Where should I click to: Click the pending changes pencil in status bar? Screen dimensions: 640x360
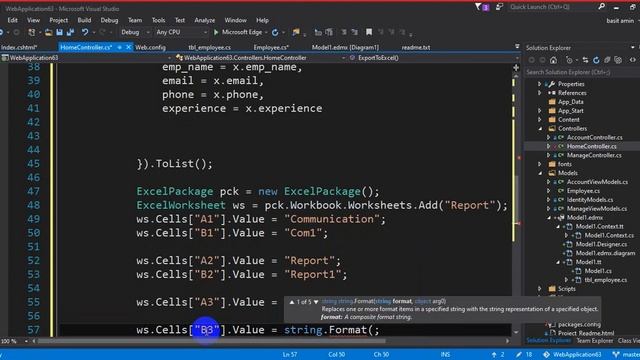pos(519,355)
